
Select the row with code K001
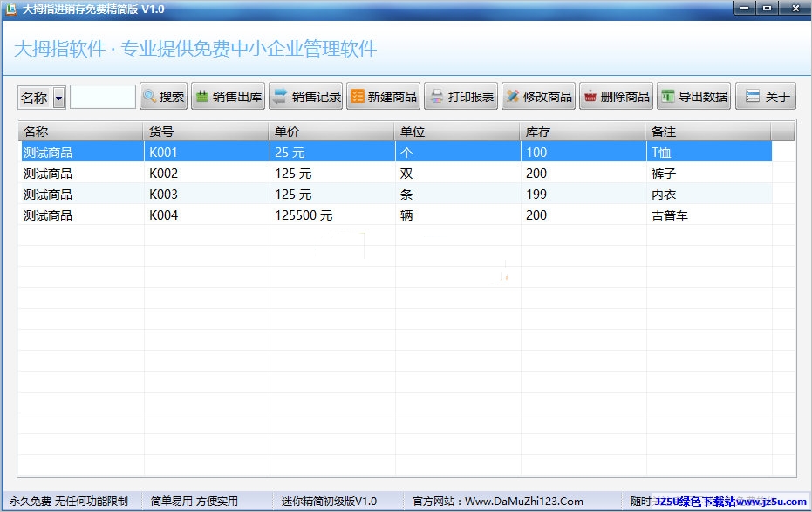[396, 152]
